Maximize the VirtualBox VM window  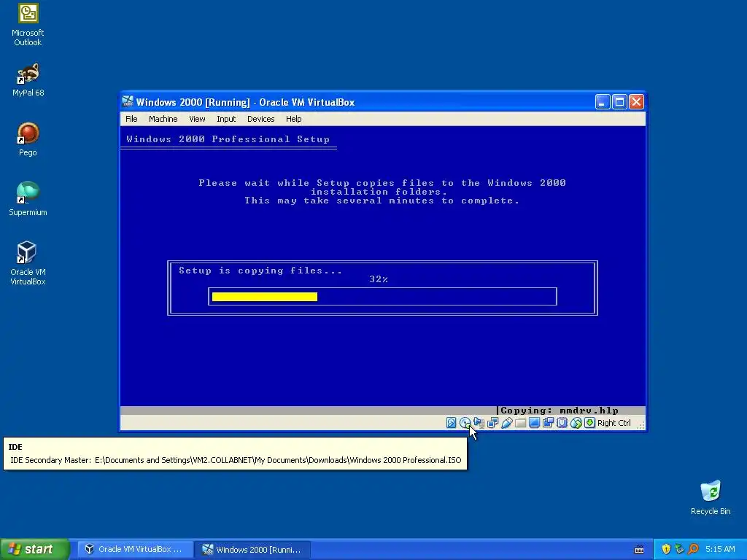tap(619, 101)
